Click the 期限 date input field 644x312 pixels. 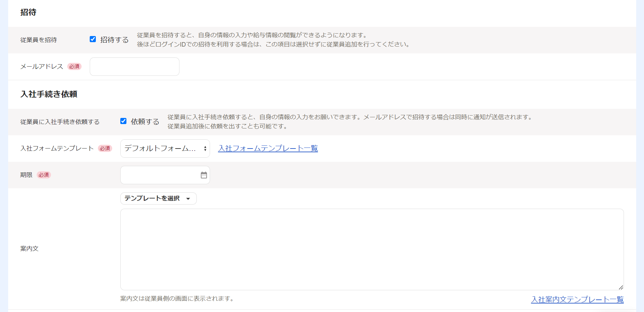coord(165,175)
